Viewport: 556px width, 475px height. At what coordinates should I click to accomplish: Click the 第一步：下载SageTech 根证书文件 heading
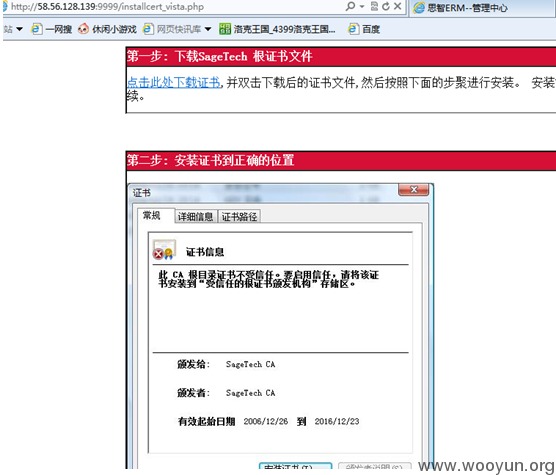pos(219,56)
